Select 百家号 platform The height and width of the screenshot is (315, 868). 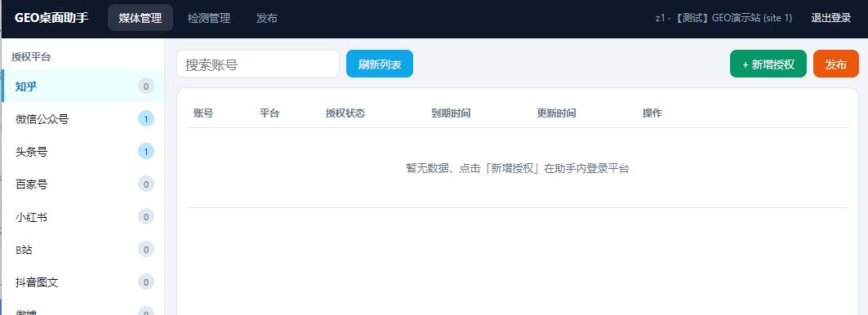pos(83,184)
